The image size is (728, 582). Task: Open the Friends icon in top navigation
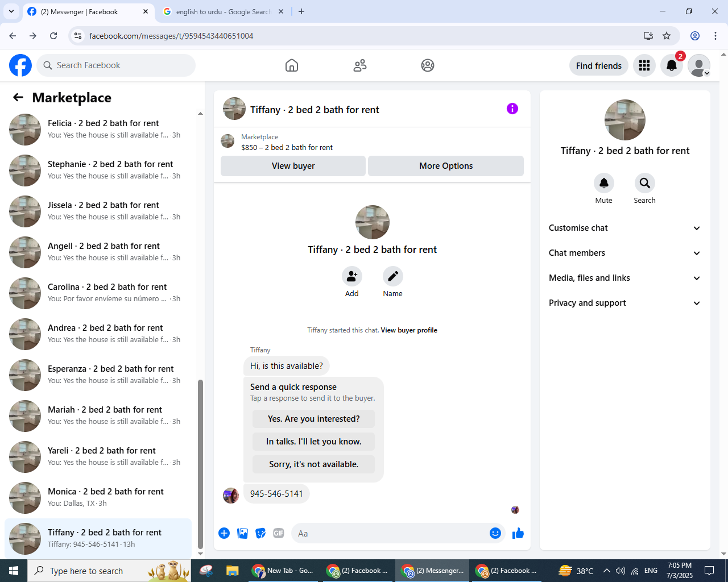point(360,65)
